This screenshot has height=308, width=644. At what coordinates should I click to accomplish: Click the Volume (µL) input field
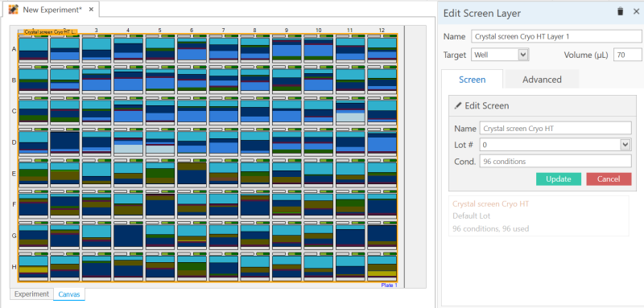click(x=627, y=55)
